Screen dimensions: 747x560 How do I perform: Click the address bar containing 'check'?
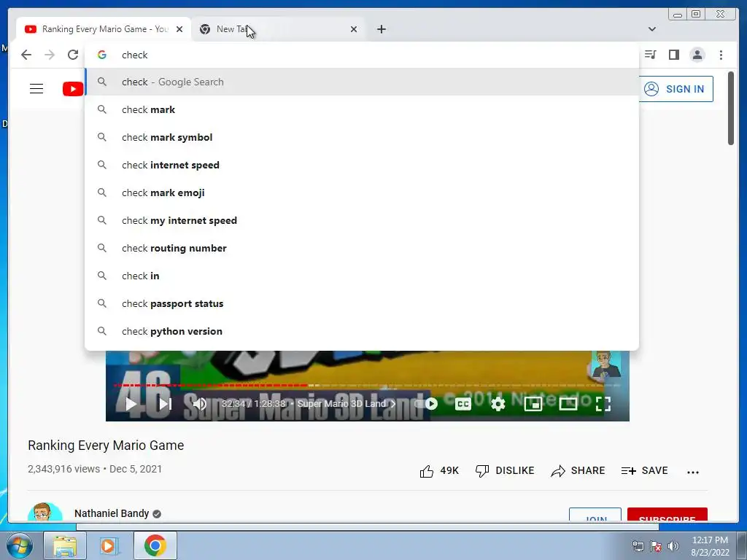(361, 55)
